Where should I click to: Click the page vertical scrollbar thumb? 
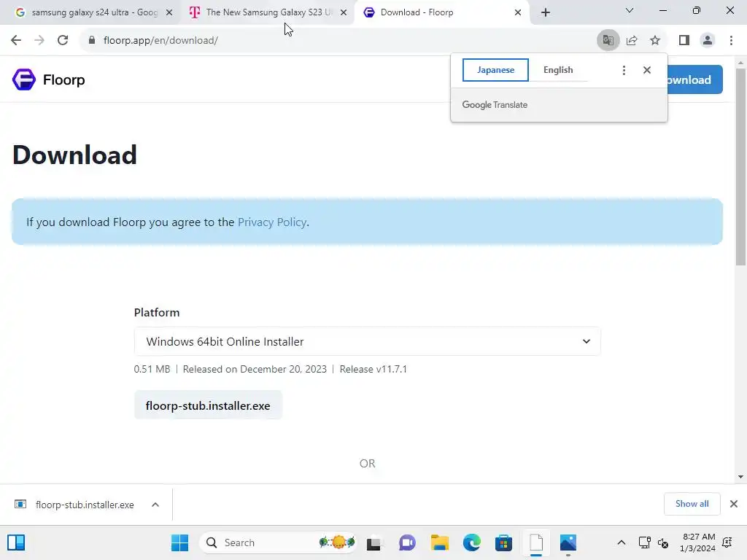[740, 167]
